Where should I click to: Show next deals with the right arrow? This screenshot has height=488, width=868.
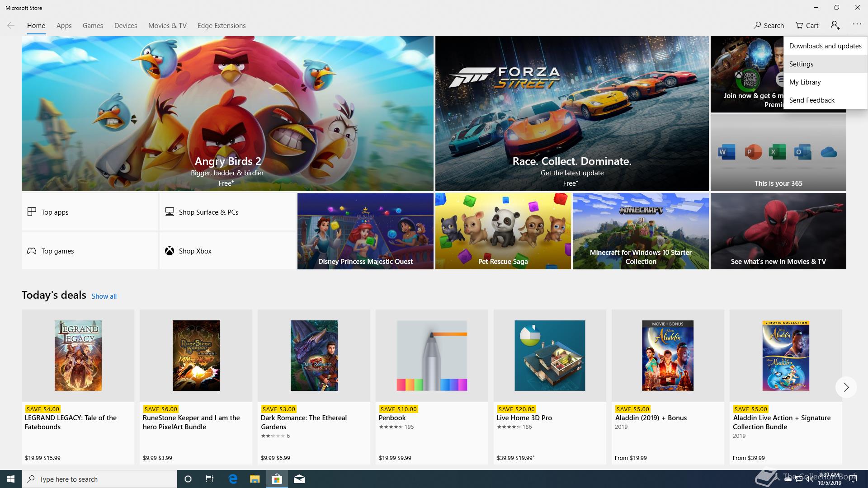click(846, 387)
